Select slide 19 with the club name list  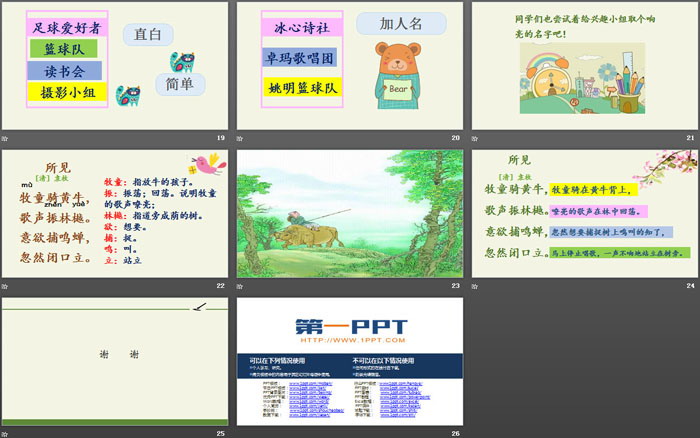click(114, 65)
